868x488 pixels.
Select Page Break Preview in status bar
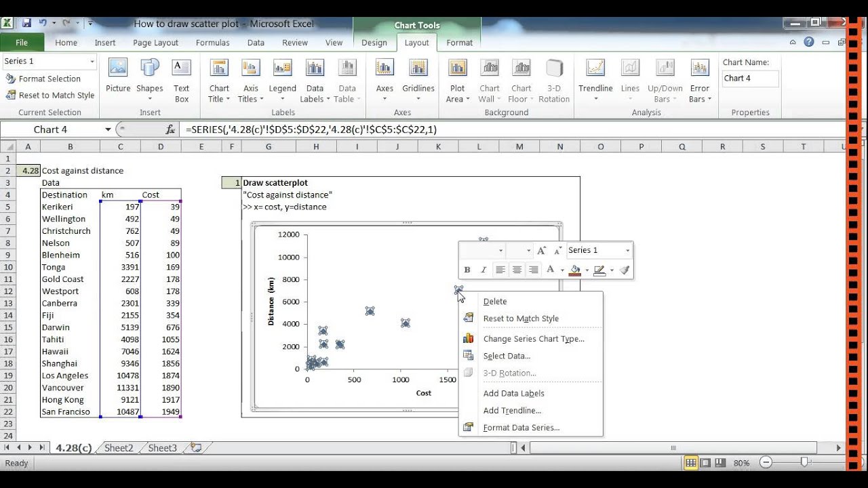(719, 463)
